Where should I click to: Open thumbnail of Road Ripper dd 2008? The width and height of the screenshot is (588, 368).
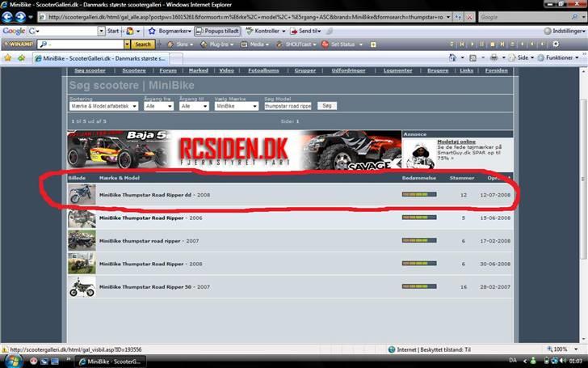click(82, 194)
